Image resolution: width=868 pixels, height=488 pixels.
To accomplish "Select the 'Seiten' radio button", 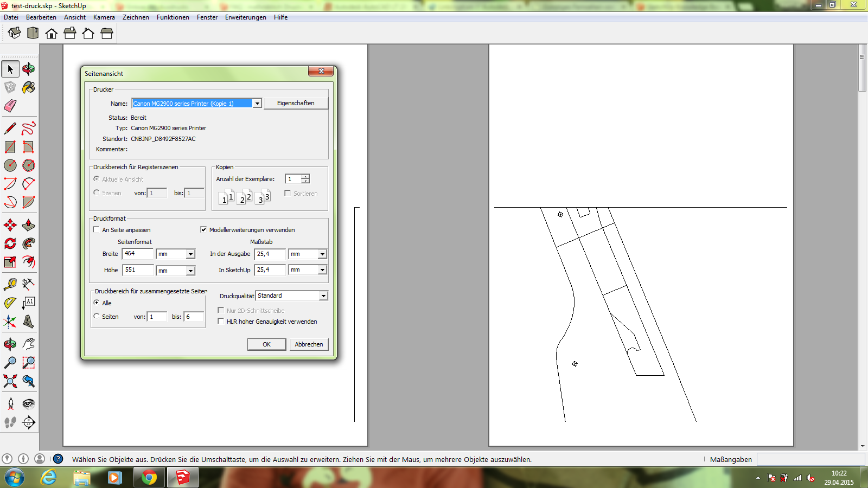I will 97,317.
